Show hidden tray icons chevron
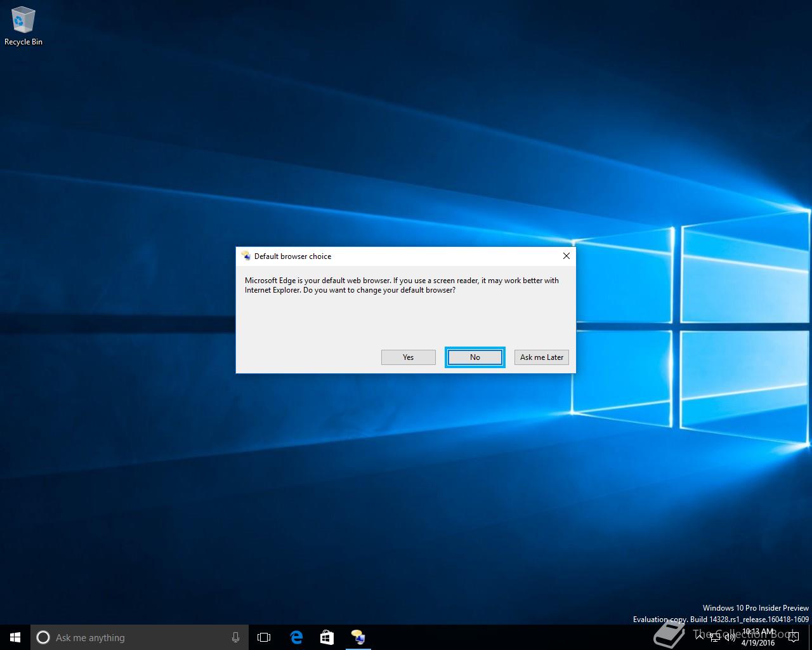812x650 pixels. pos(700,637)
